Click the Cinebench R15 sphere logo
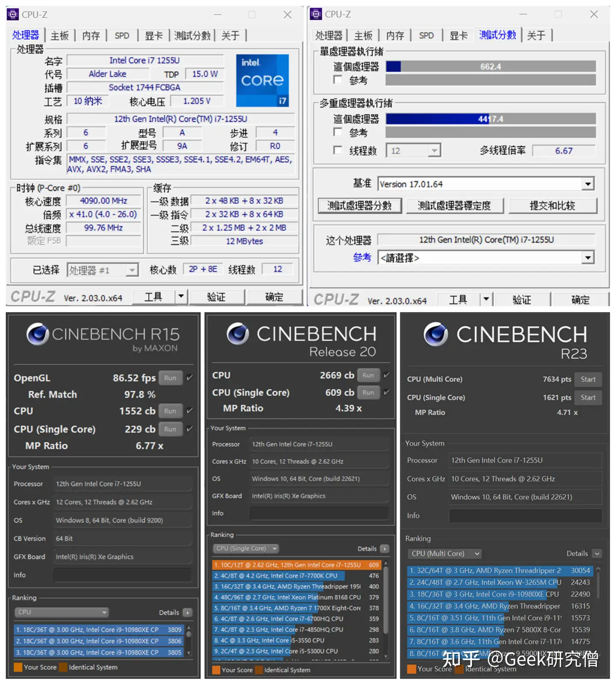 (x=38, y=334)
